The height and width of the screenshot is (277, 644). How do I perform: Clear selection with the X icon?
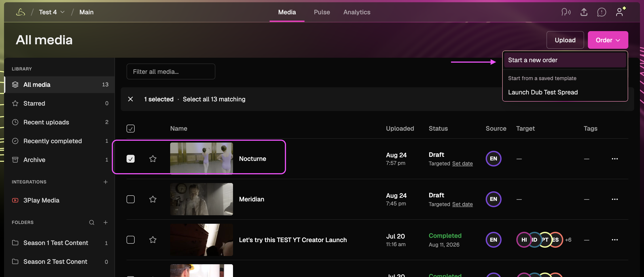(x=131, y=99)
